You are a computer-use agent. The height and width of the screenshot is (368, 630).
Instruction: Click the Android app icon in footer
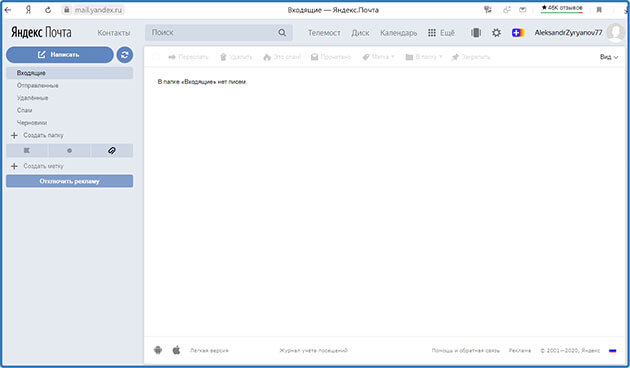[x=158, y=350]
